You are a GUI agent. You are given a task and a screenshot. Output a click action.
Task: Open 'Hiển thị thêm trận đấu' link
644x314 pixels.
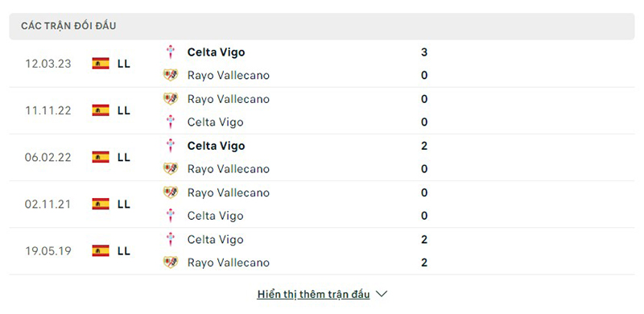(x=313, y=294)
